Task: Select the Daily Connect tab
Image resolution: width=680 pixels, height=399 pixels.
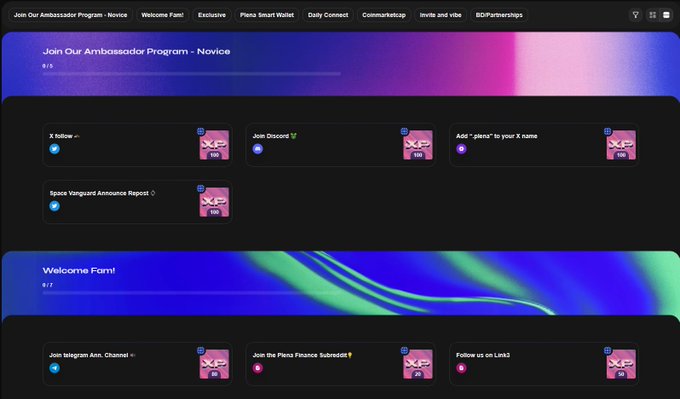Action: 328,15
